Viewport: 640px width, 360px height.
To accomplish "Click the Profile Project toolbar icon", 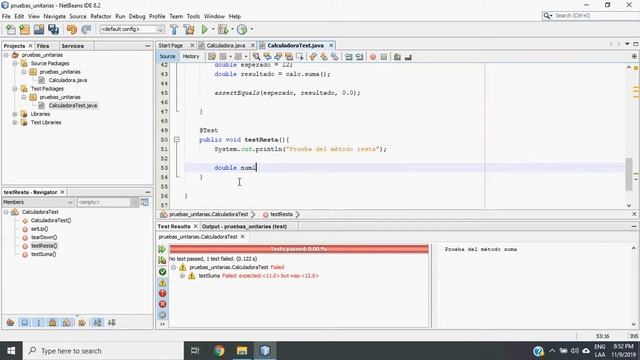I will click(242, 29).
